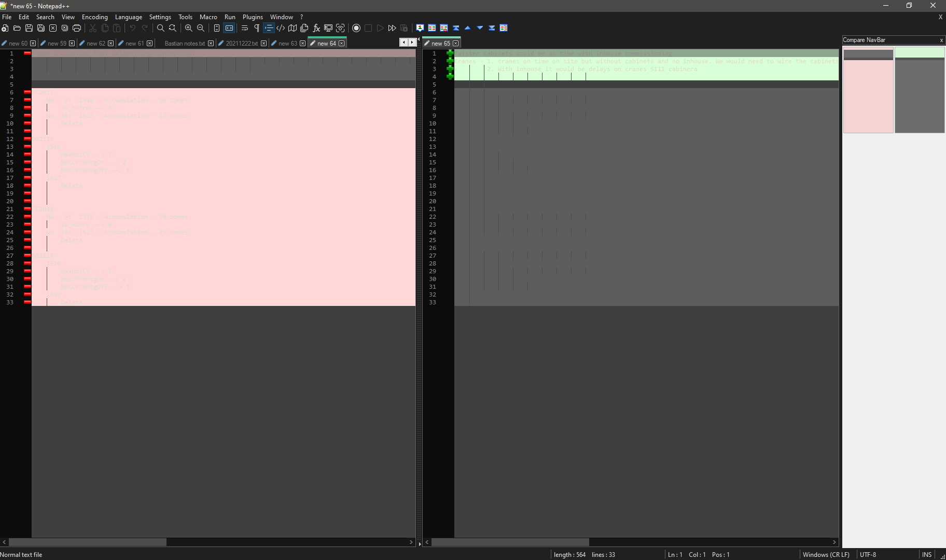
Task: Close the new 62 tab
Action: click(111, 44)
